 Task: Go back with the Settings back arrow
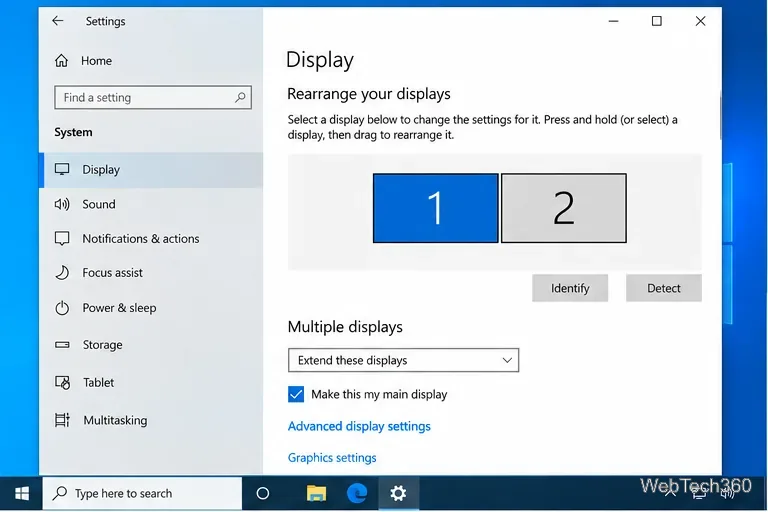pos(58,21)
